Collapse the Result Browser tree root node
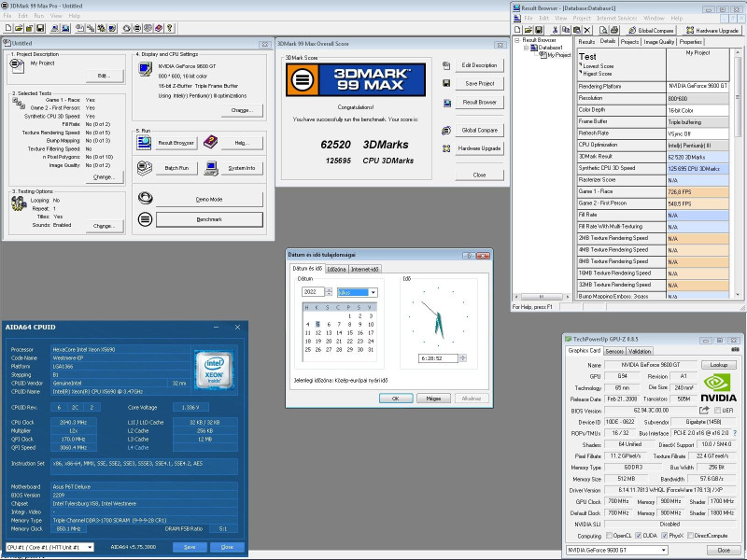This screenshot has height=560, width=747. point(517,40)
